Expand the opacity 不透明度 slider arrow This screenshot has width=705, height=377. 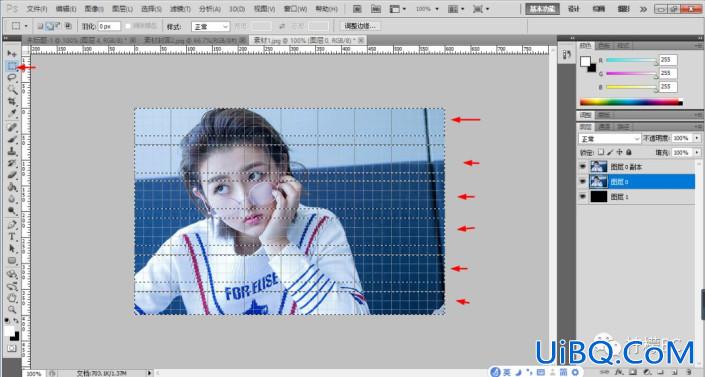(697, 138)
